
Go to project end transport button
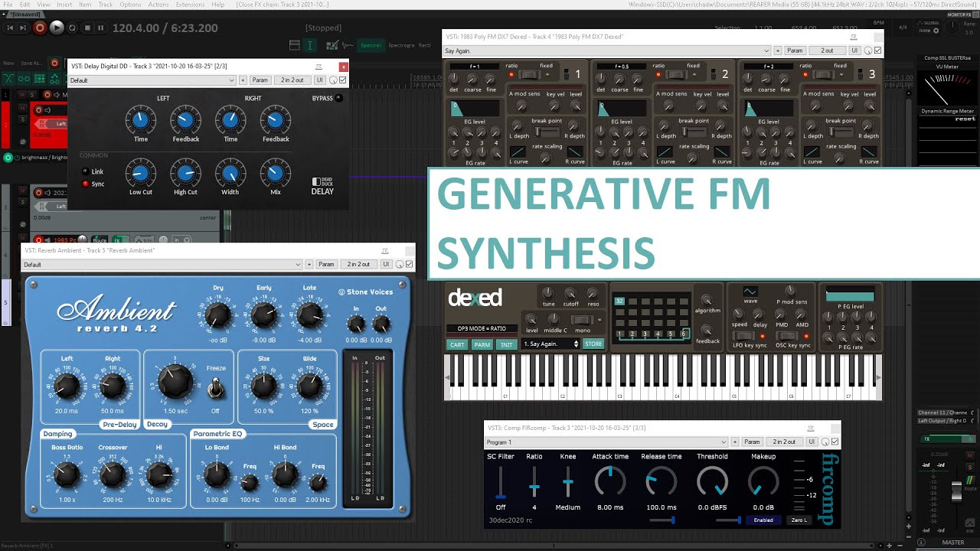tap(24, 28)
